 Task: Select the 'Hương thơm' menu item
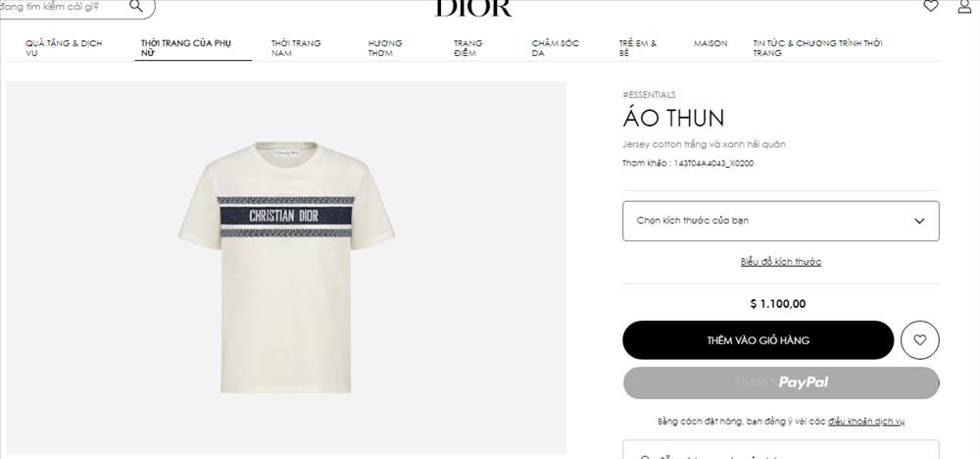(385, 47)
